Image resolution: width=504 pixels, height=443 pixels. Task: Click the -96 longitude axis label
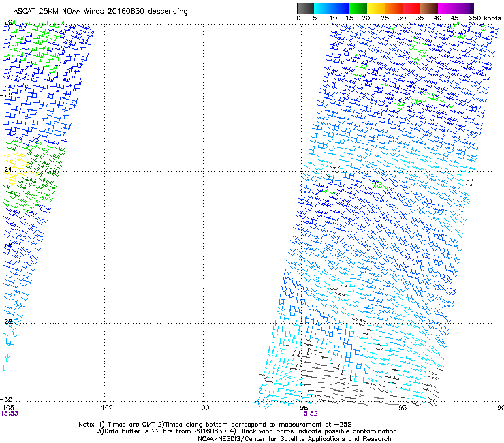point(302,408)
